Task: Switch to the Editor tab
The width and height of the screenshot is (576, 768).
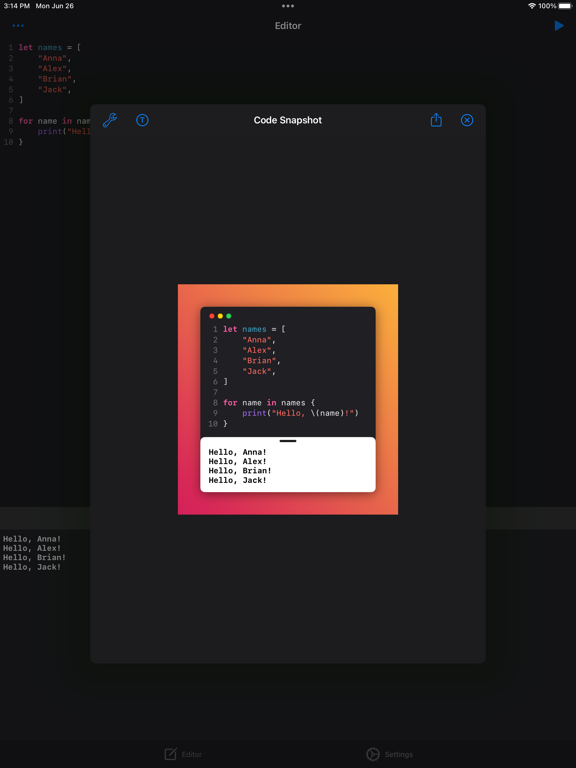Action: (x=183, y=754)
